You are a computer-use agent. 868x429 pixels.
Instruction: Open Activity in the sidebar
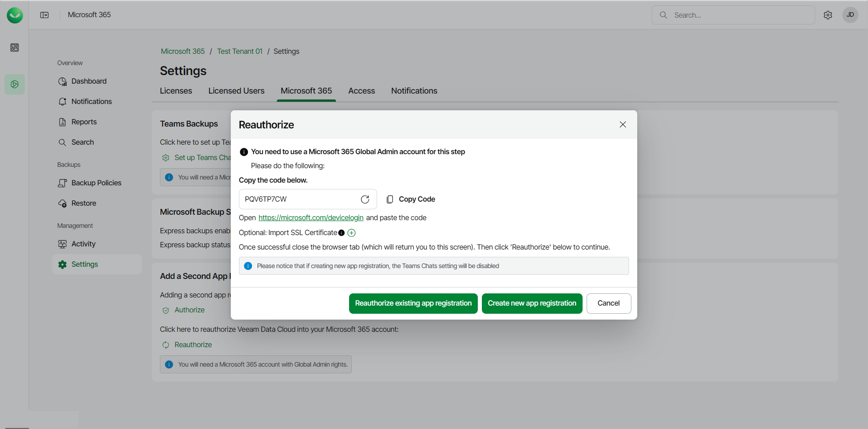click(84, 244)
